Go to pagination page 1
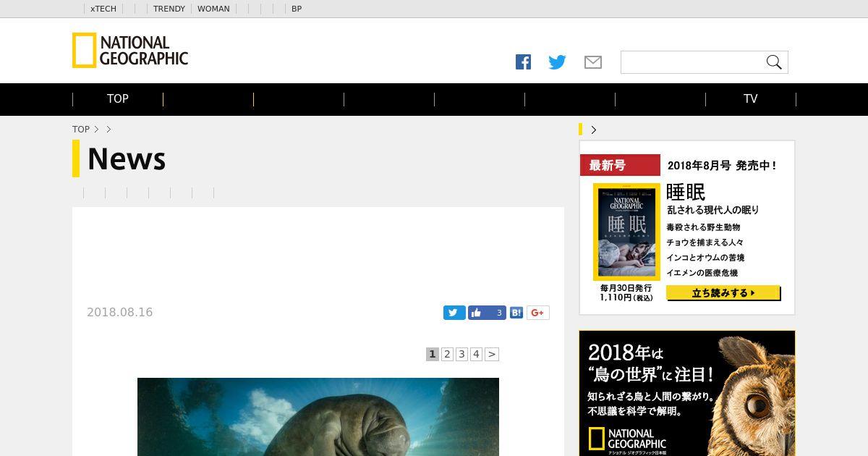This screenshot has width=868, height=456. click(x=433, y=354)
